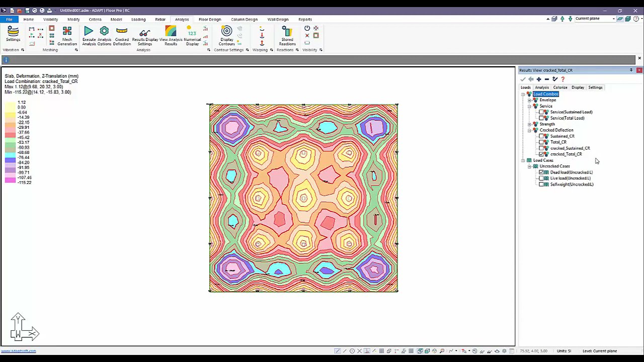The height and width of the screenshot is (362, 644).
Task: Click the minus icon in Results View toolbar
Action: 546,79
